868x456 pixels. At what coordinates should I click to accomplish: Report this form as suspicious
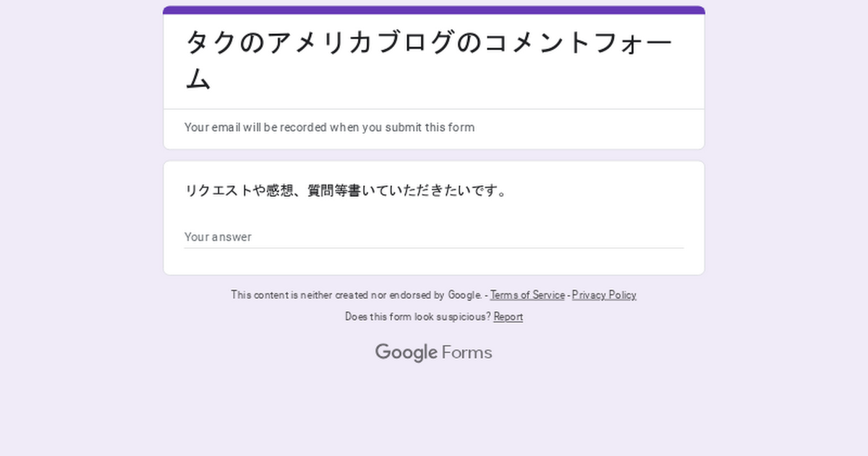click(508, 317)
